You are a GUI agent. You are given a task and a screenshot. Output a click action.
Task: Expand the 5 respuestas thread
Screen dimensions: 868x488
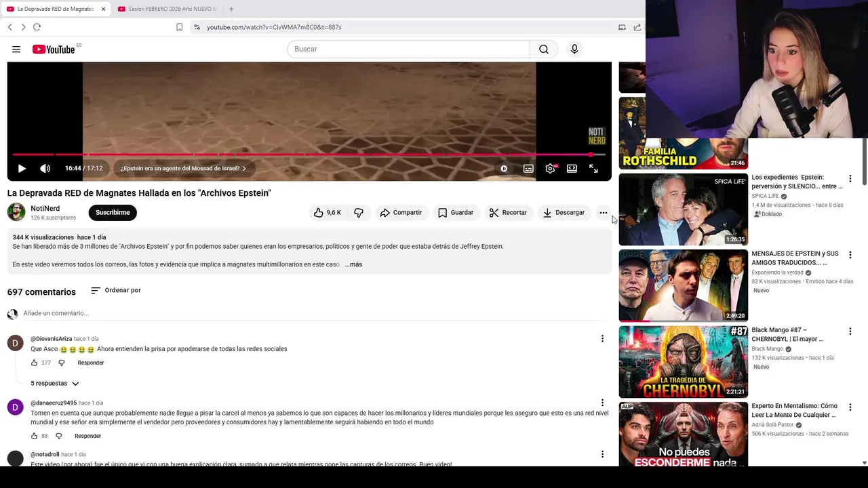pyautogui.click(x=55, y=384)
